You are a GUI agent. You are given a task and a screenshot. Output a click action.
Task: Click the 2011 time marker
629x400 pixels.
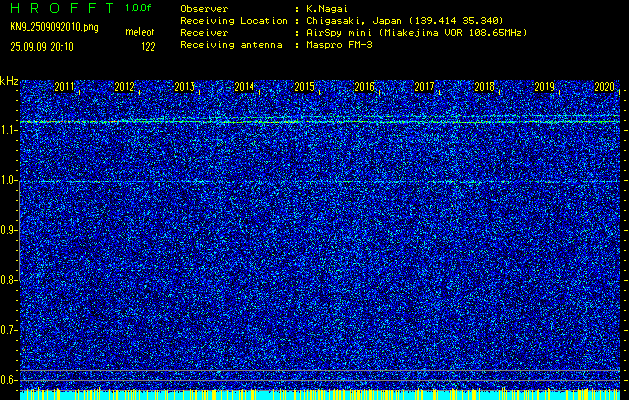64,87
